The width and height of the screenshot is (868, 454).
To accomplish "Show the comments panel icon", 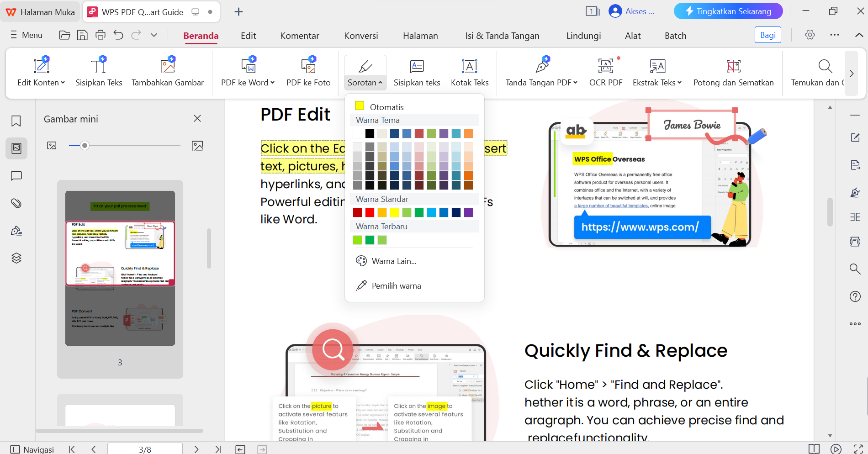I will [16, 175].
